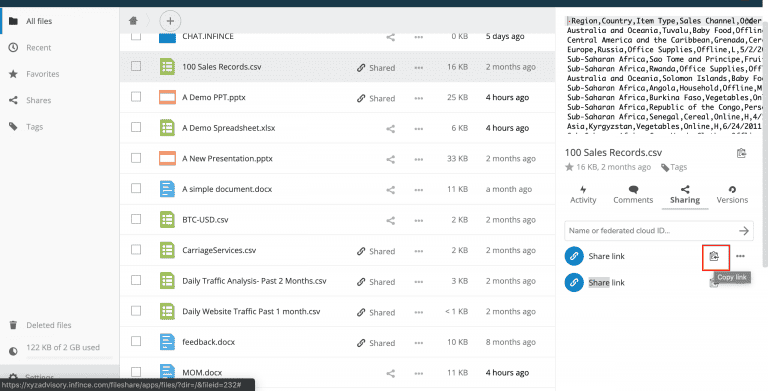Tick the checkbox for A Demo PPT.pptx
768x391 pixels.
click(136, 97)
